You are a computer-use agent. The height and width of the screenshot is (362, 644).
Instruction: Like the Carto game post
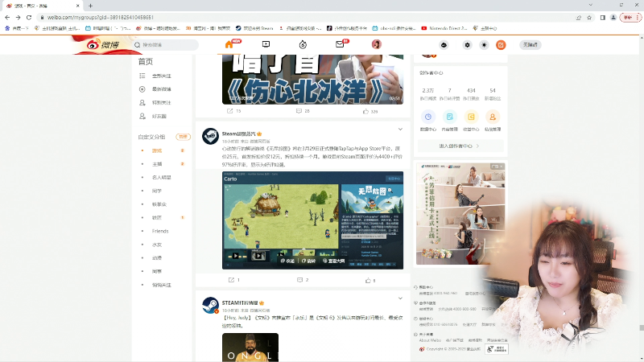[370, 280]
